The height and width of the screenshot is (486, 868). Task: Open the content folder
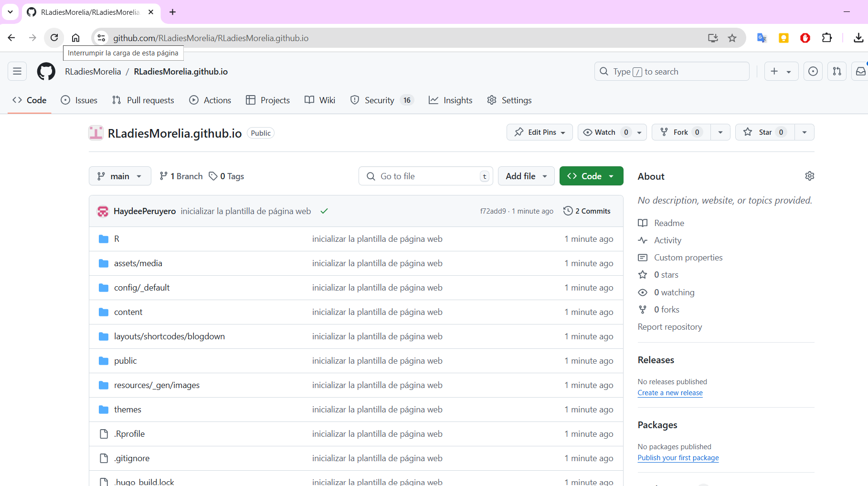point(128,312)
